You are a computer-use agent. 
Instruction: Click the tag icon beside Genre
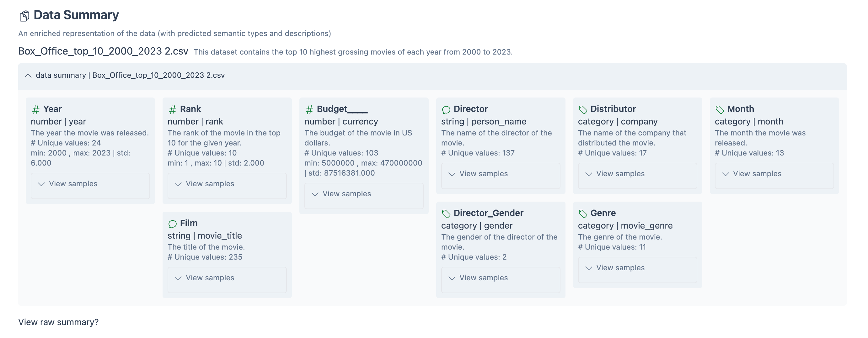point(583,214)
